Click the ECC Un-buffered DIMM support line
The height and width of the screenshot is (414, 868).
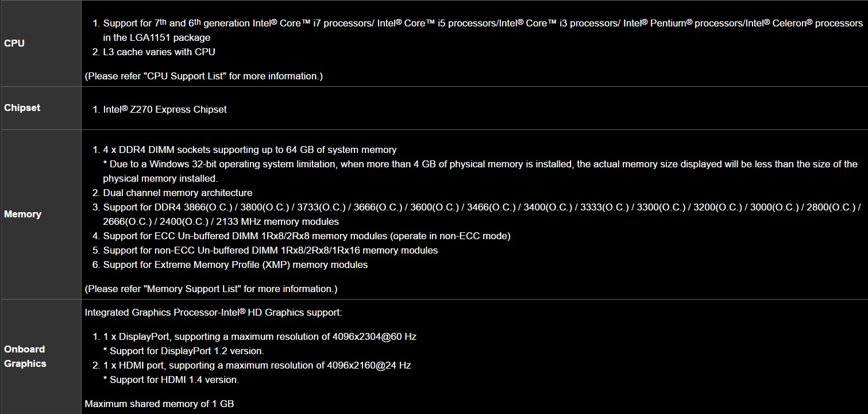pos(307,236)
